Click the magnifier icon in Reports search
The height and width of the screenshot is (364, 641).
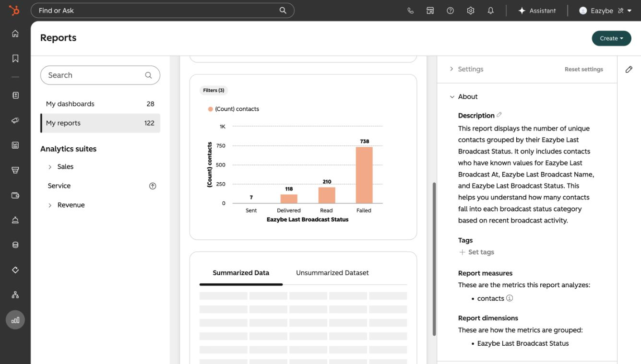[148, 75]
